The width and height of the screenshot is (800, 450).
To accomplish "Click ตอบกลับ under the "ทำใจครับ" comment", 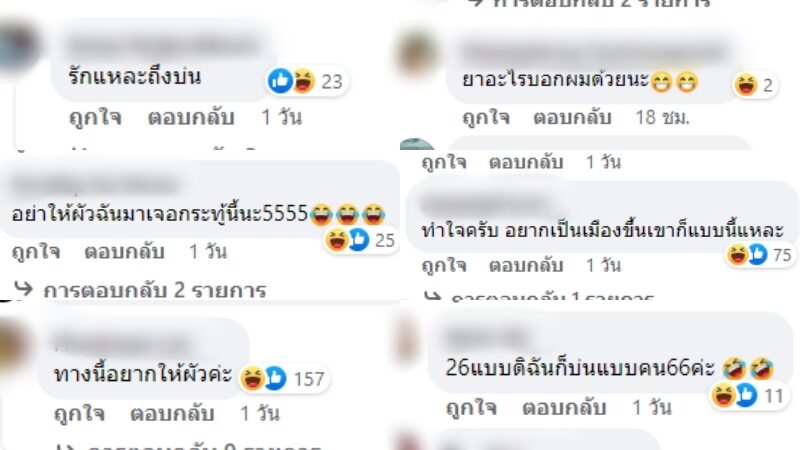I will pos(526,265).
